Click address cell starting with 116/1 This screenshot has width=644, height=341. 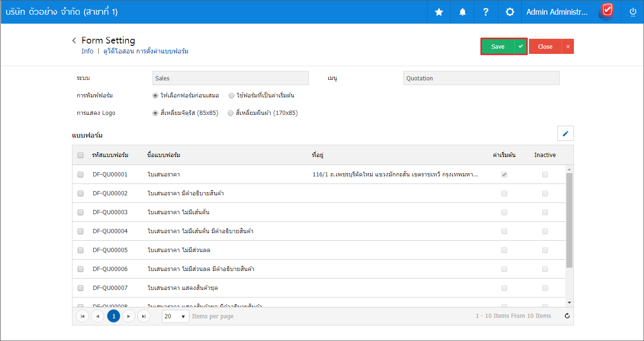(x=395, y=175)
